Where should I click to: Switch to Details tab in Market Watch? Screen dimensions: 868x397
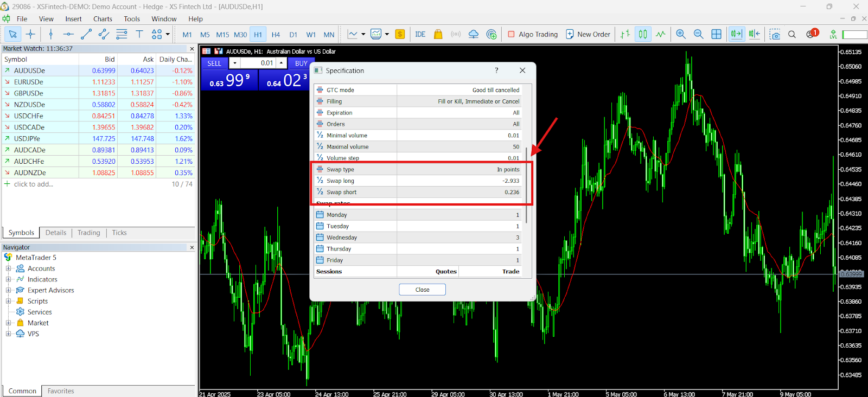[56, 233]
